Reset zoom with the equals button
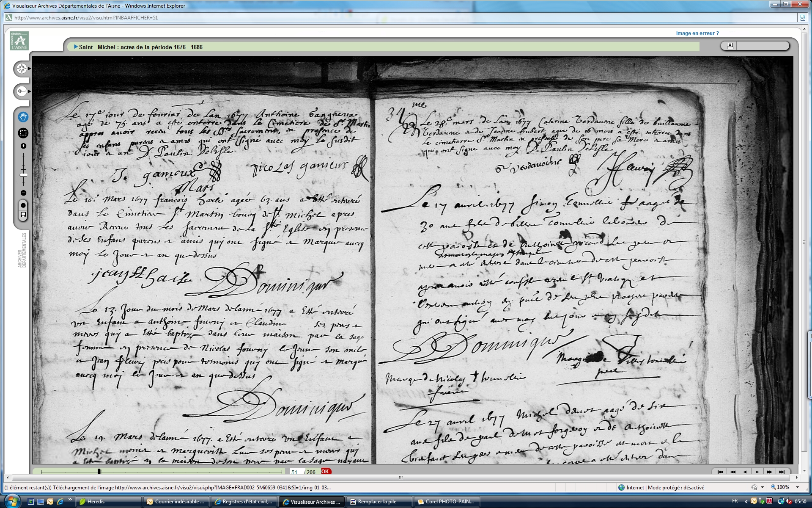812x508 pixels. click(23, 205)
